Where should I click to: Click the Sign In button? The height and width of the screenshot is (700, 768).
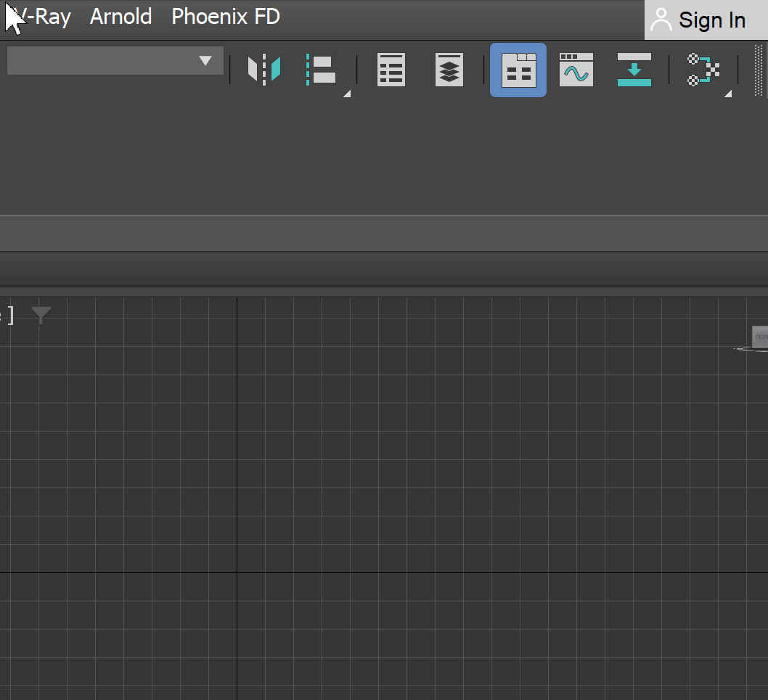point(706,20)
